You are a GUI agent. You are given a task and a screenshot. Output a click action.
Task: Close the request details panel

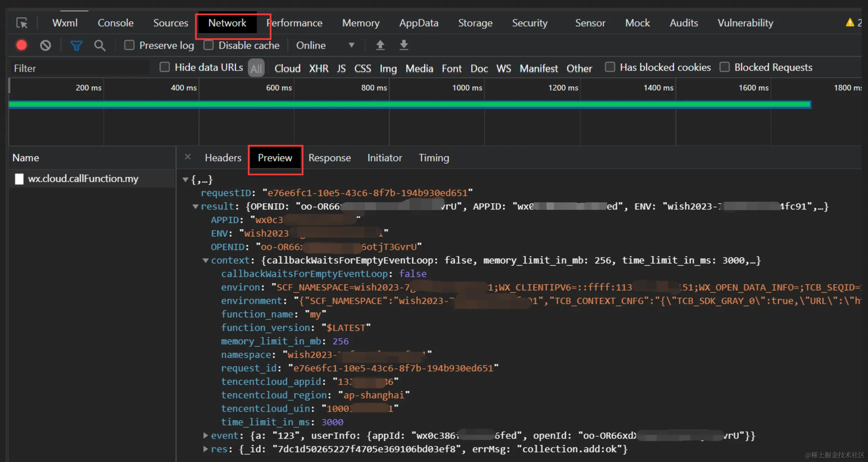tap(188, 157)
